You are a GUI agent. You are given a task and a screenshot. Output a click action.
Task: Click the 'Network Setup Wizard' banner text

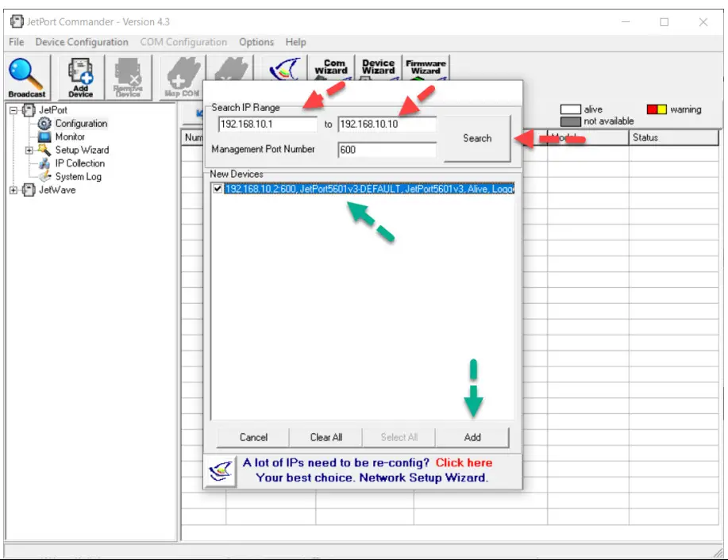[x=423, y=478]
